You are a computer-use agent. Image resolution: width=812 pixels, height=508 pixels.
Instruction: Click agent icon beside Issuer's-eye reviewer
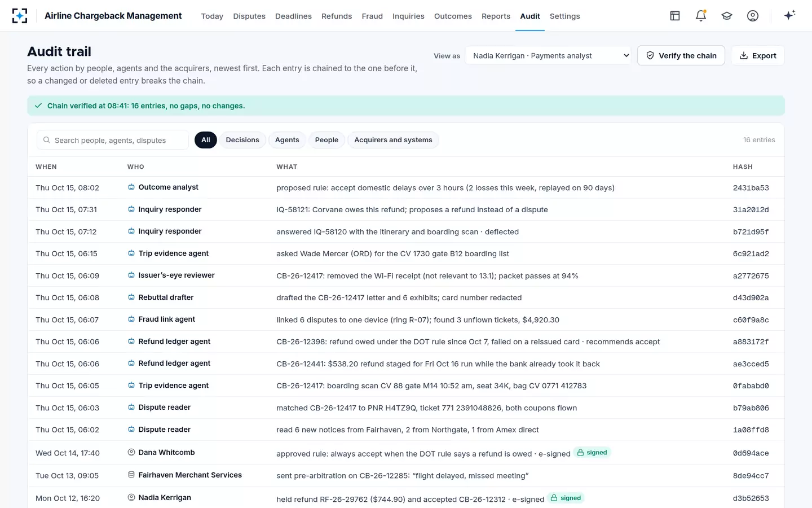pyautogui.click(x=131, y=275)
